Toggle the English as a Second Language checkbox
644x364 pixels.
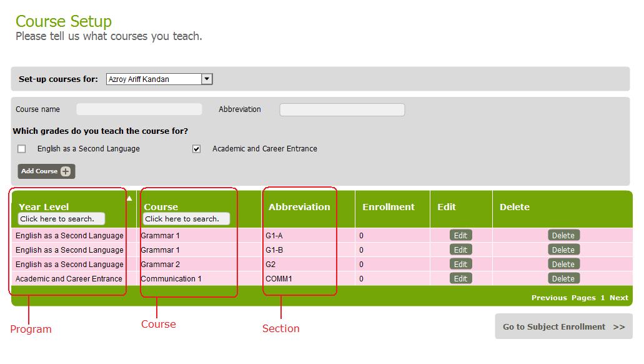click(22, 149)
